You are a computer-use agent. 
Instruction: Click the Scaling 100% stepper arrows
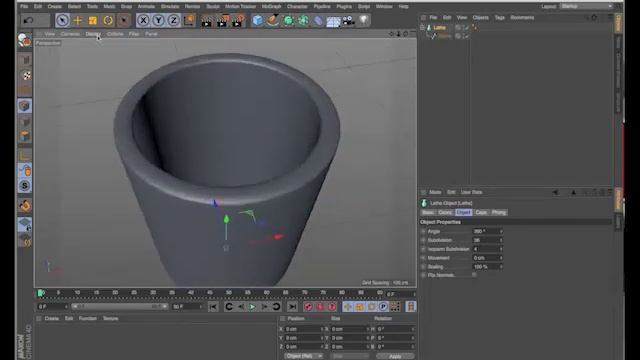(501, 267)
